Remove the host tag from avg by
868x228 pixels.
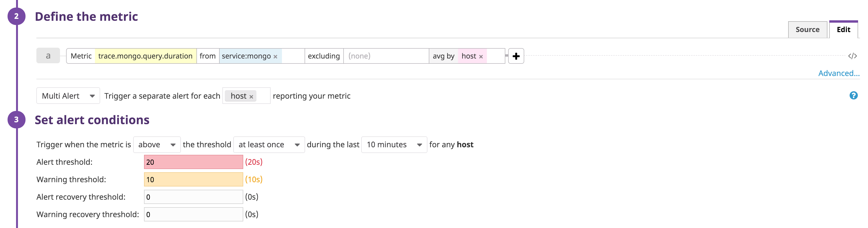pyautogui.click(x=481, y=56)
